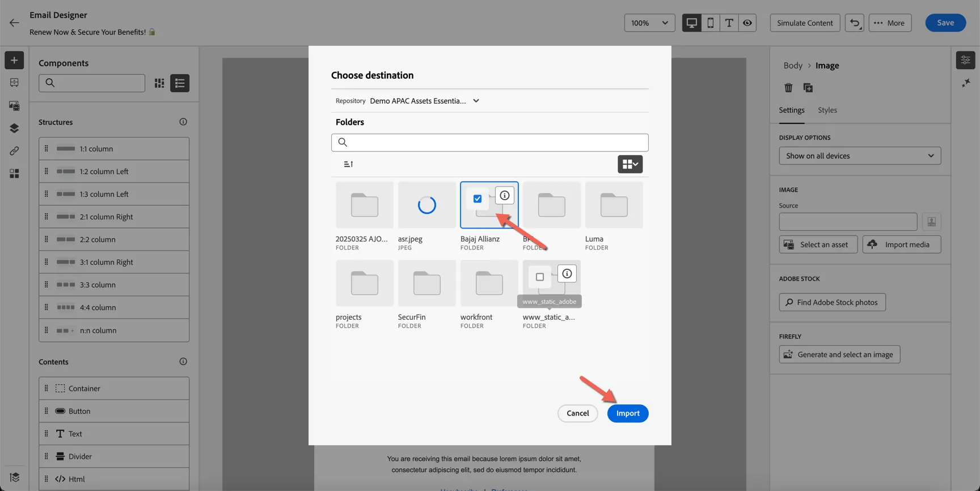Open the More options menu
980x491 pixels.
[x=890, y=23]
